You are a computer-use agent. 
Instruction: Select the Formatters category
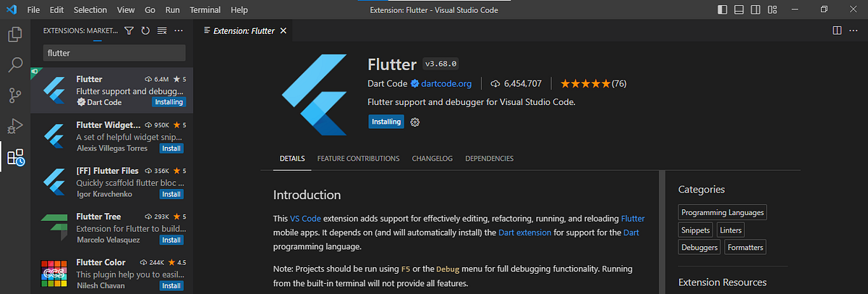pyautogui.click(x=744, y=247)
